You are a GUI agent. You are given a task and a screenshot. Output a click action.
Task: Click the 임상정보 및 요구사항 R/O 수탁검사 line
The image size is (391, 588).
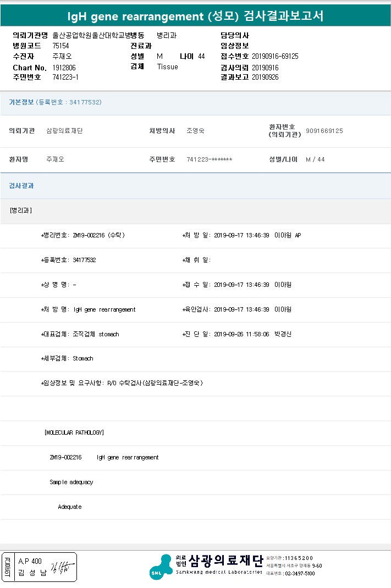point(122,383)
